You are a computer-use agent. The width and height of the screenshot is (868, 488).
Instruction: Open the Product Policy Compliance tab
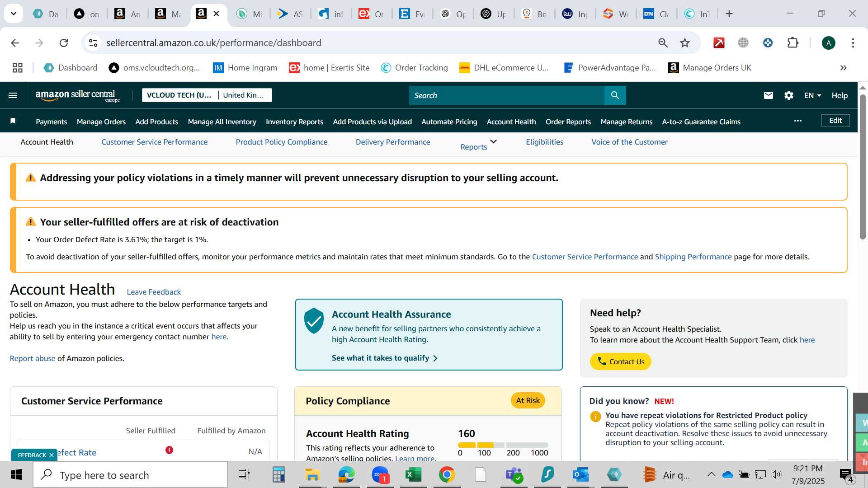[x=281, y=142]
